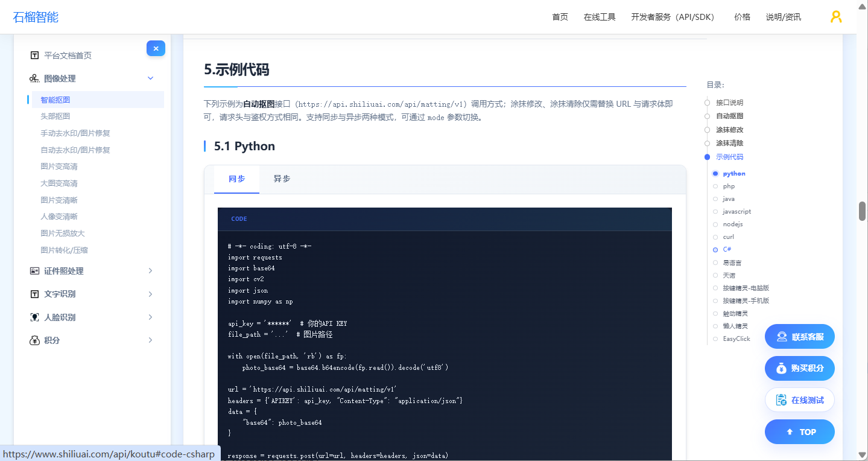
Task: Click the scrollbar down arrow
Action: [x=863, y=455]
